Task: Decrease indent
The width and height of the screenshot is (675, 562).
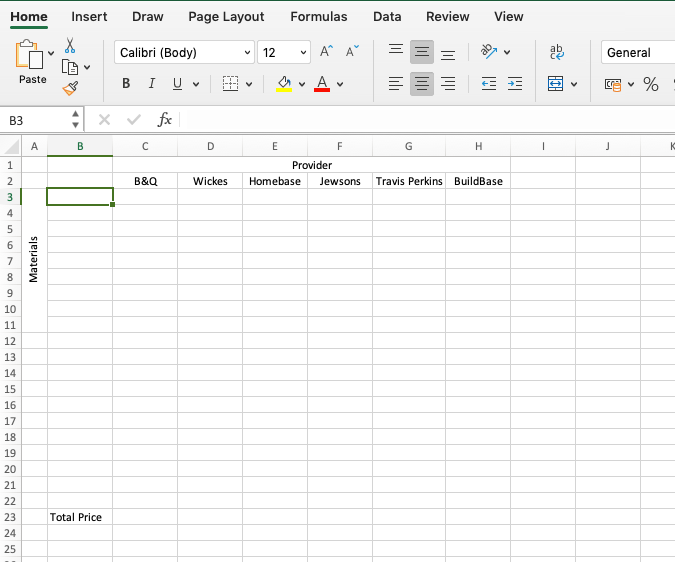Action: 489,83
